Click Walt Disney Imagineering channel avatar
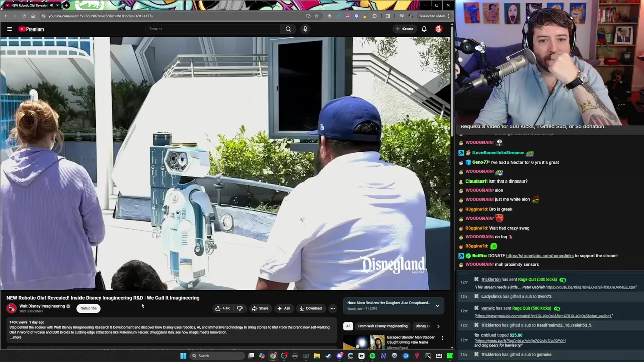Viewport: 644px width, 362px height. point(11,308)
